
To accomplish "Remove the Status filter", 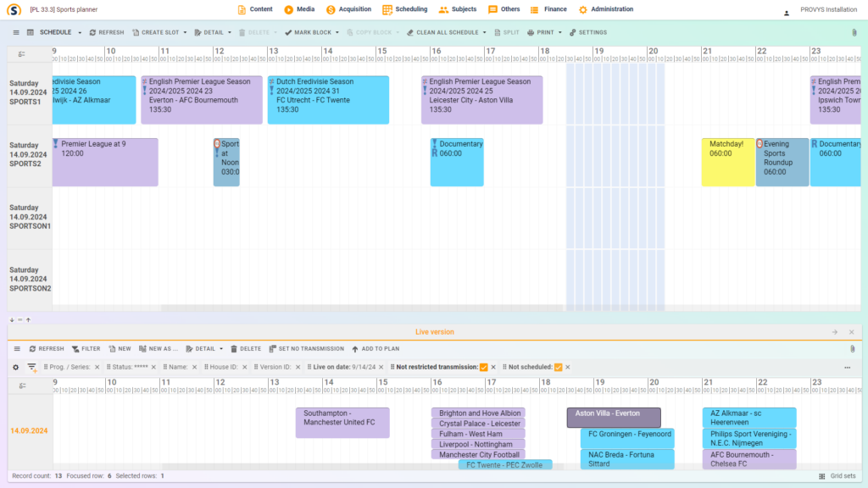I will (x=153, y=368).
